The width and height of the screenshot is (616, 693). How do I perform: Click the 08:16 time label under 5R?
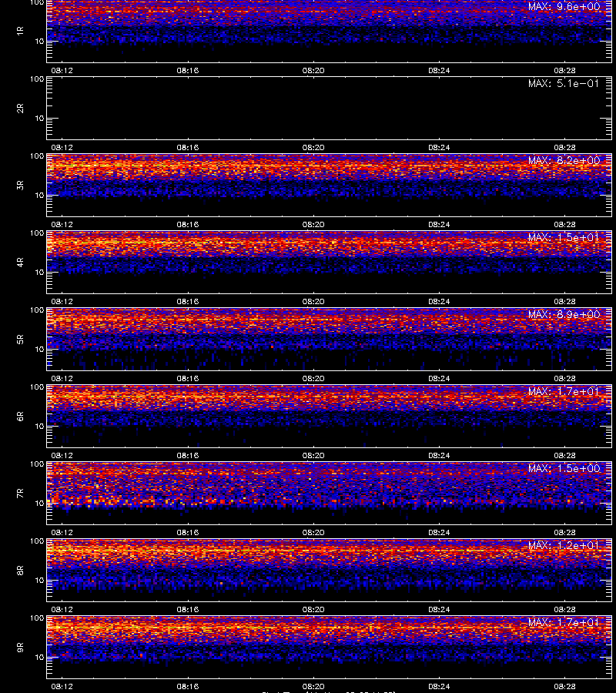pyautogui.click(x=188, y=378)
